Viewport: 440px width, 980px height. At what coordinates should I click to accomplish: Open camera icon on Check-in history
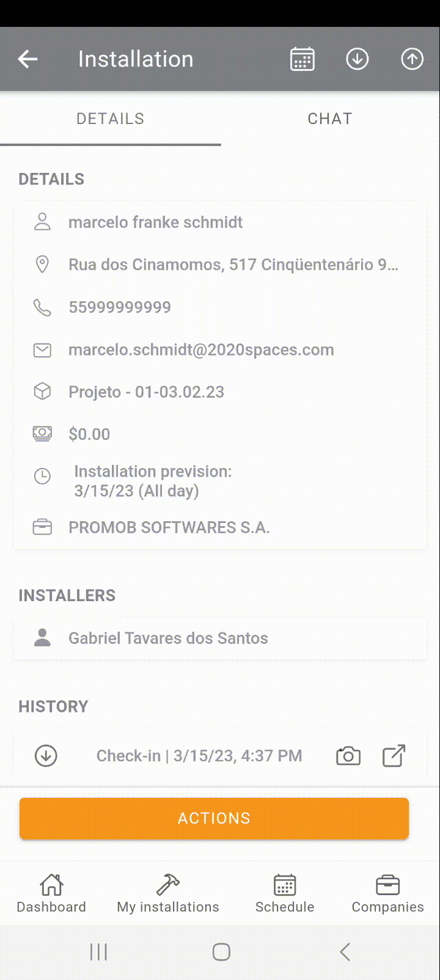click(x=348, y=756)
